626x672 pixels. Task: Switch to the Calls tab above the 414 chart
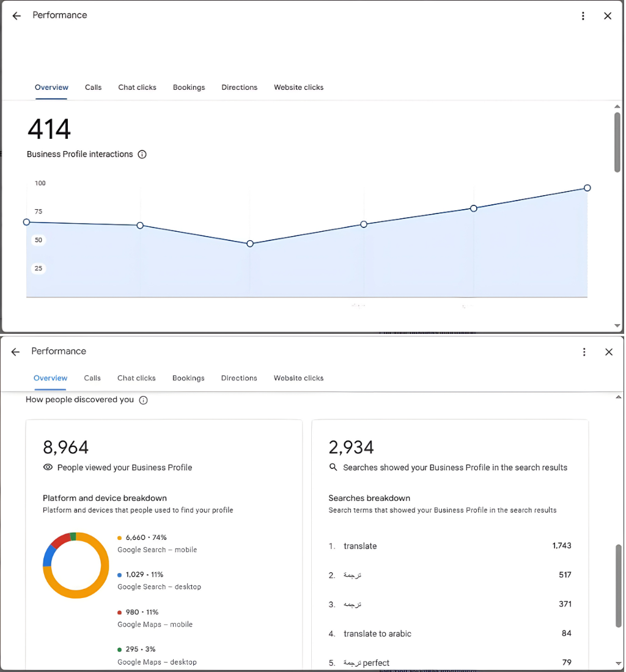point(94,87)
